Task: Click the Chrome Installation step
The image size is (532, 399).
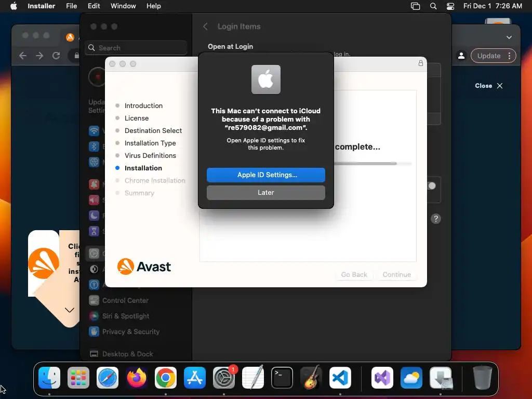Action: click(155, 180)
